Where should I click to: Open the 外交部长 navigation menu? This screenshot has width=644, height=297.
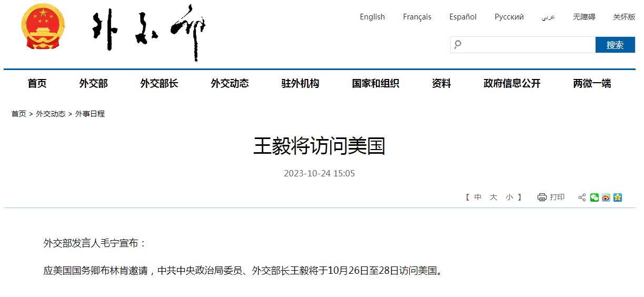(159, 83)
